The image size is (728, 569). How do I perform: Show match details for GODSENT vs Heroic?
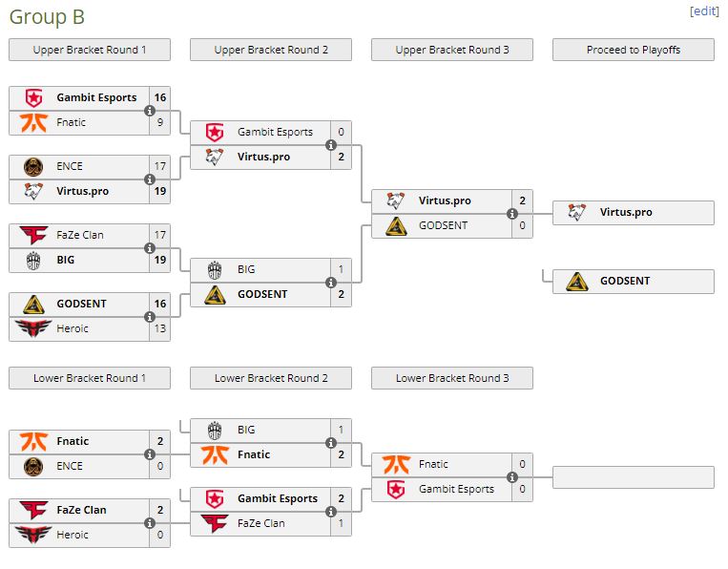150,317
